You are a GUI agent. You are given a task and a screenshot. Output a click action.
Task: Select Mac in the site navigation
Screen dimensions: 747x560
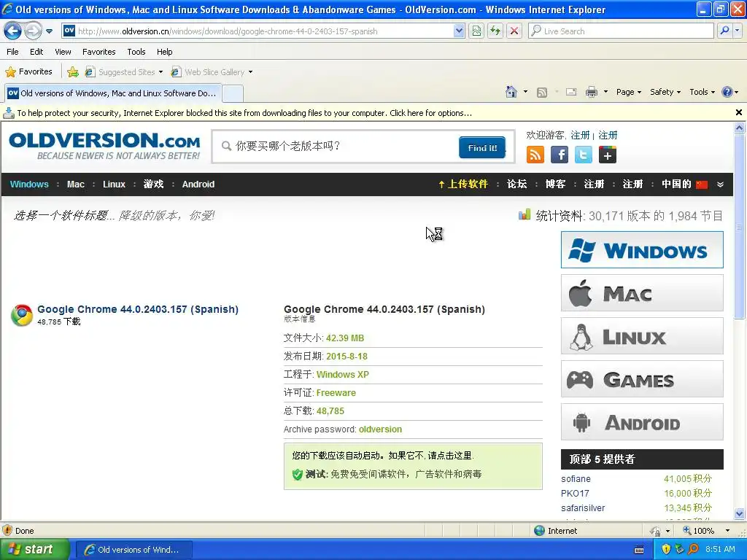(76, 184)
